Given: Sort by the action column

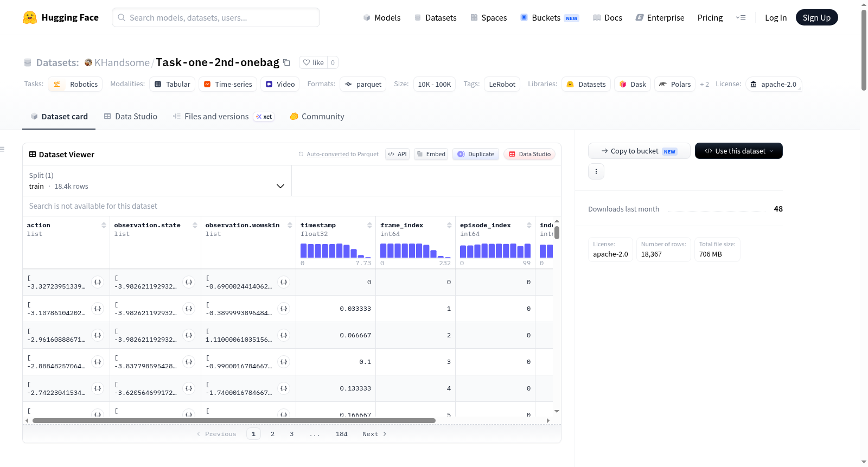Looking at the screenshot, I should [x=104, y=225].
